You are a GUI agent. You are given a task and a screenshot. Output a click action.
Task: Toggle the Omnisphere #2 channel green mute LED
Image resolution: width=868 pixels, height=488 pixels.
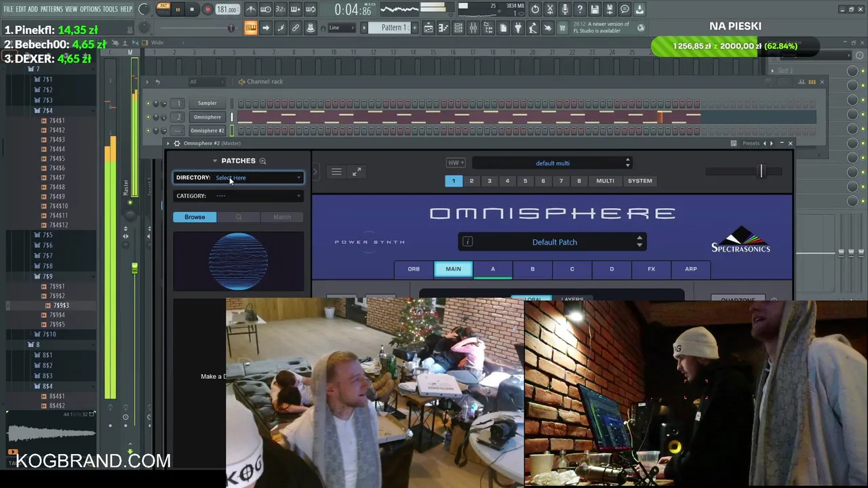coord(149,131)
